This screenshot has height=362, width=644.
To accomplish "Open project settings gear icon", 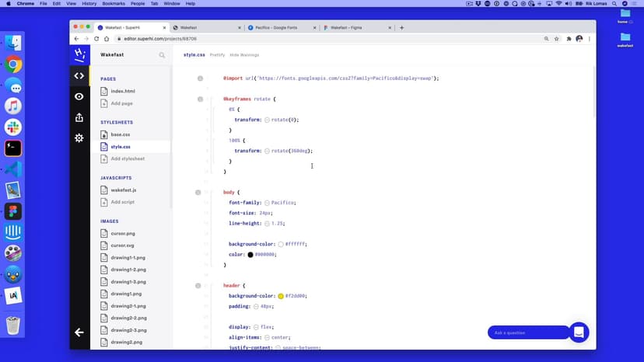I will tap(79, 137).
